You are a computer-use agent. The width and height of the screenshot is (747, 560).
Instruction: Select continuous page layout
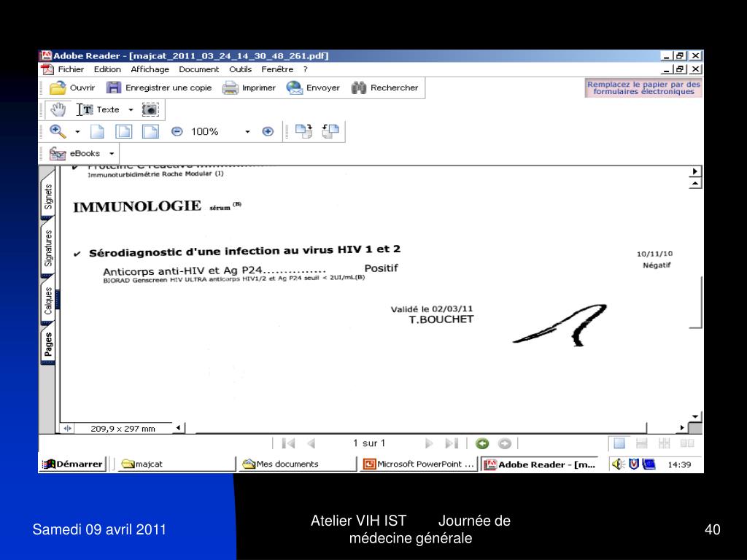pyautogui.click(x=642, y=443)
